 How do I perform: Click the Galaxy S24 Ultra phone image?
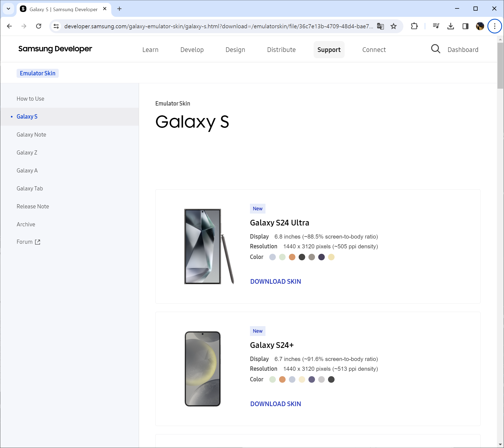tap(209, 246)
